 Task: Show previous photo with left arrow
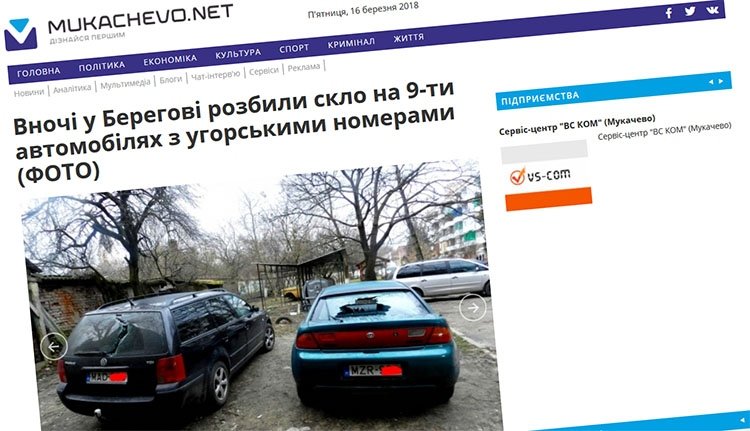[54, 346]
